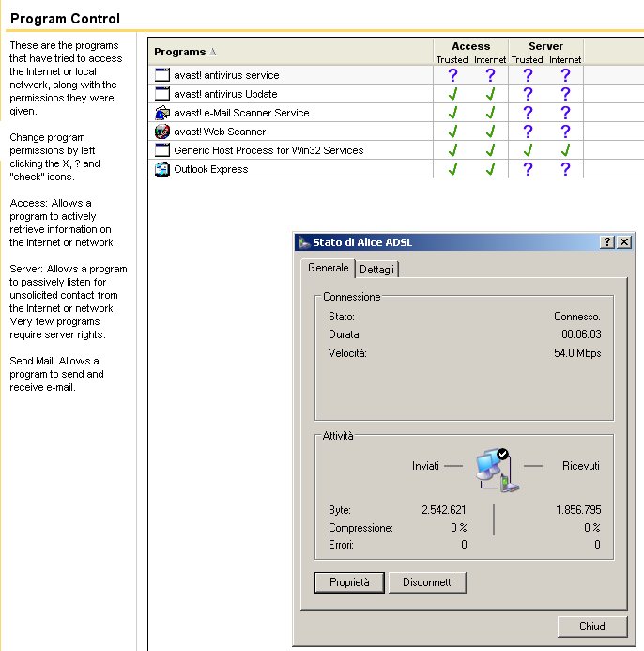Toggle Access Internet for e-Mail Scanner Service
Image resolution: width=644 pixels, height=651 pixels.
490,113
